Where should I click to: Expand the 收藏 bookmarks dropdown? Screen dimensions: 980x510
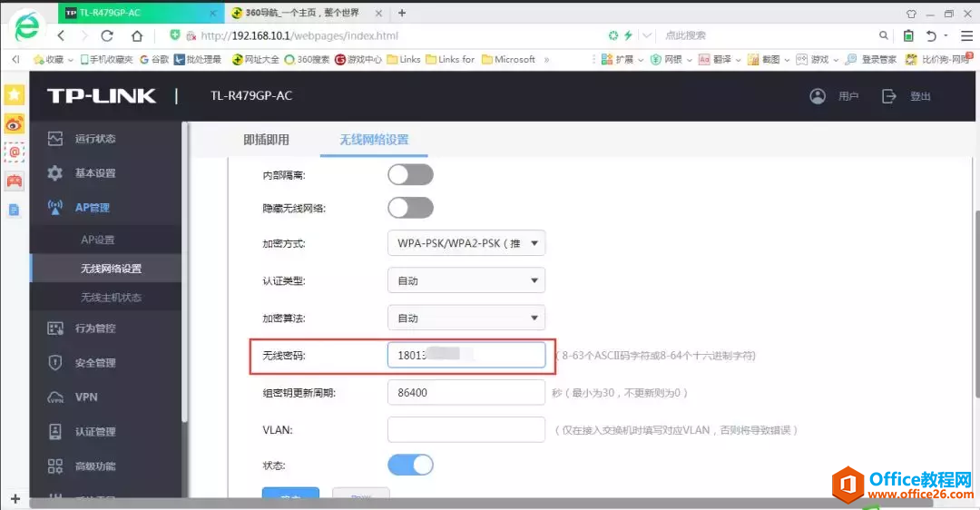(x=70, y=60)
